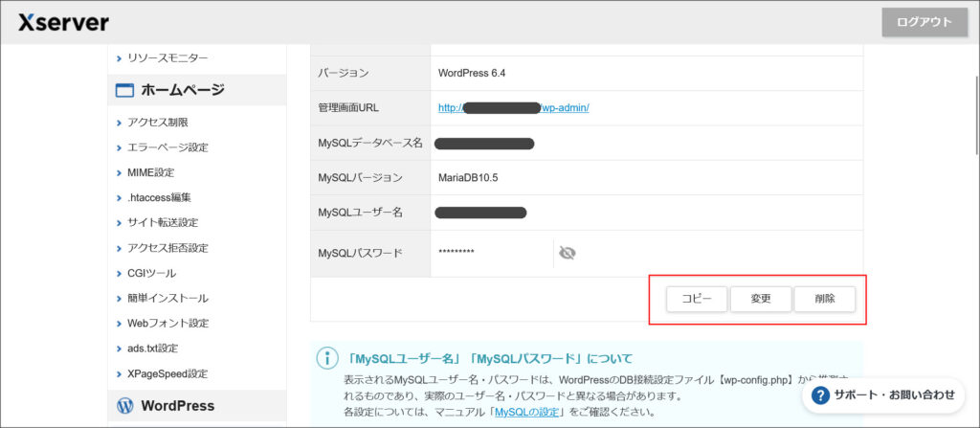Click the コピー button

pyautogui.click(x=697, y=299)
